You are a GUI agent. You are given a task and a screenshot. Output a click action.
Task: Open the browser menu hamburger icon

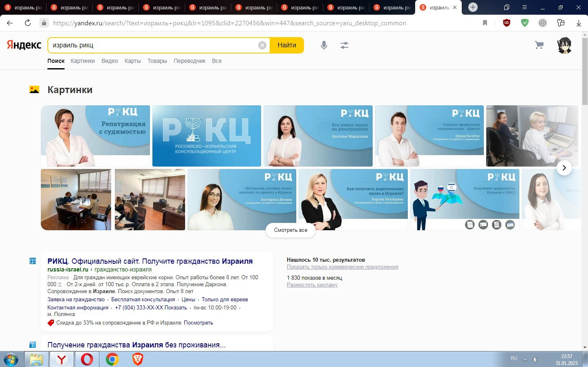click(x=525, y=7)
